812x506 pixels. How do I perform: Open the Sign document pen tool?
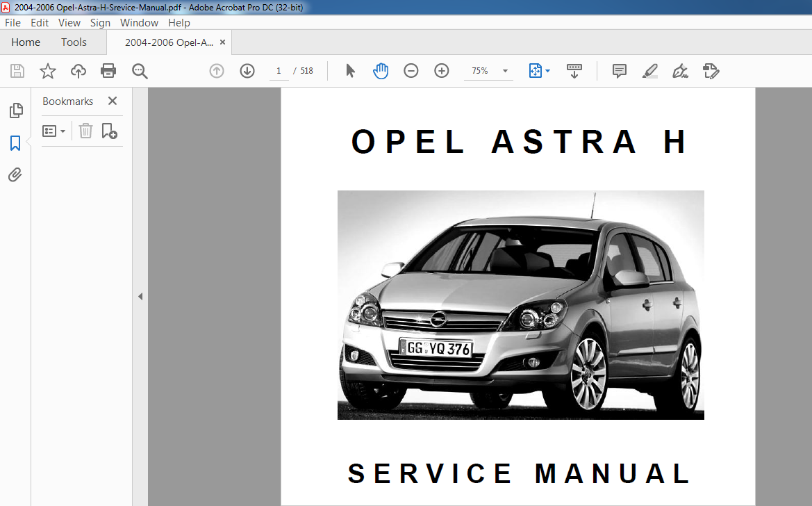[x=681, y=71]
